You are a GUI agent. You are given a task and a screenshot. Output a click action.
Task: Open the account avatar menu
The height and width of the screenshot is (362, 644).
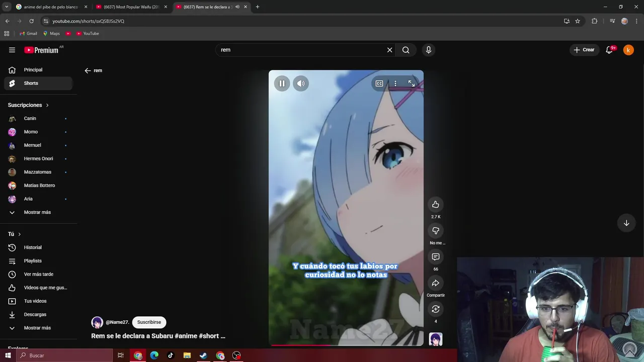628,50
